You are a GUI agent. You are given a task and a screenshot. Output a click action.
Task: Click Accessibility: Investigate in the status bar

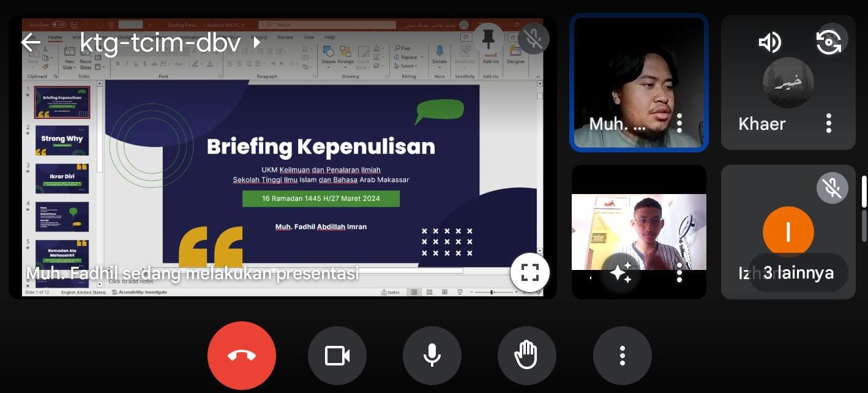pos(145,292)
